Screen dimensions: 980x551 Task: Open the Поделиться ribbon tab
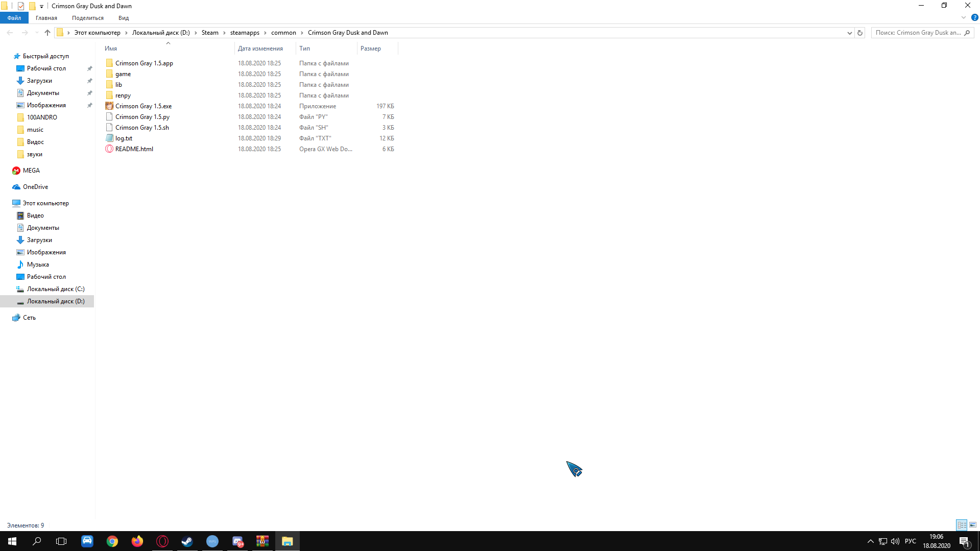pyautogui.click(x=88, y=18)
